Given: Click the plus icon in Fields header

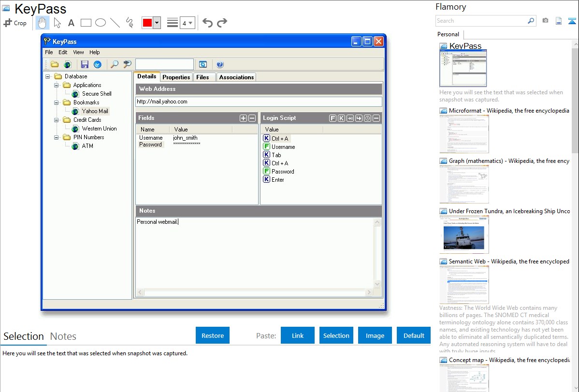Looking at the screenshot, I should point(243,118).
